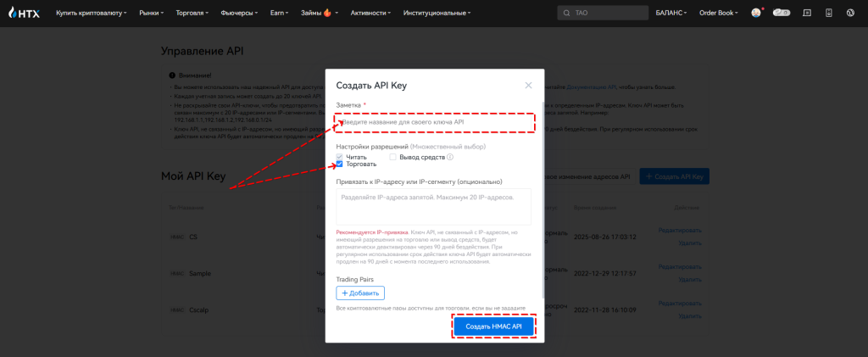The height and width of the screenshot is (357, 868).
Task: Toggle the theme switch in header
Action: [x=781, y=13]
